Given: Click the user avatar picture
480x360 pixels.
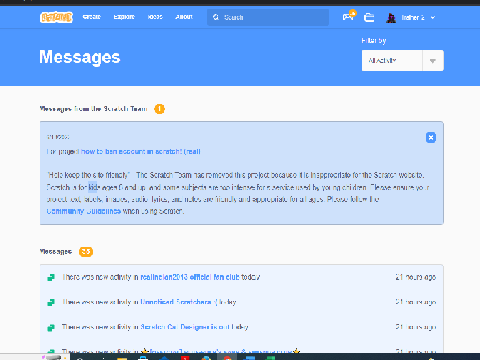Looking at the screenshot, I should pyautogui.click(x=391, y=18).
